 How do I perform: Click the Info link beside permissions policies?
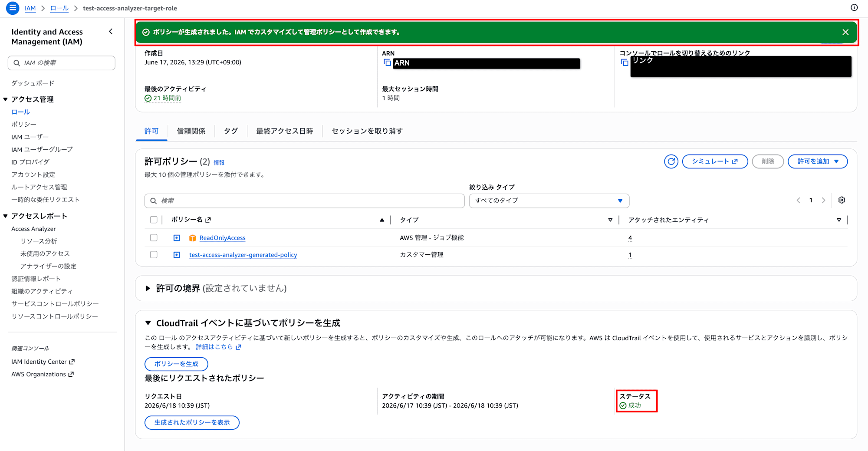[x=219, y=163]
